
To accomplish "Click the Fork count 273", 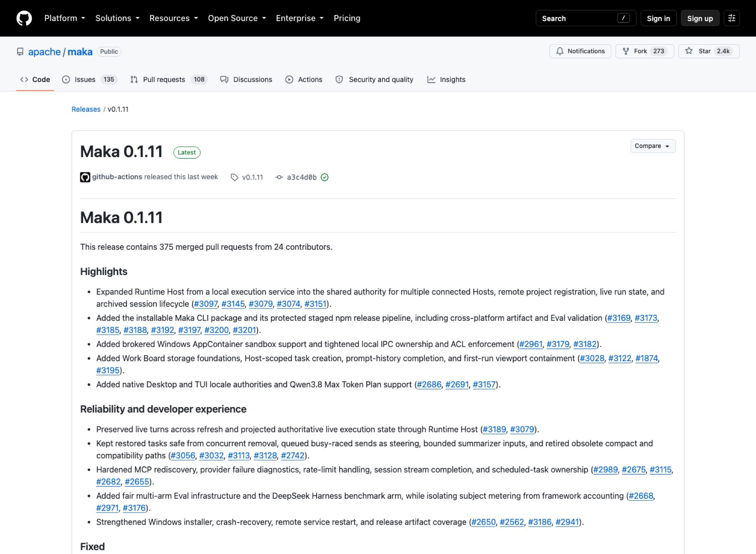I will point(658,51).
